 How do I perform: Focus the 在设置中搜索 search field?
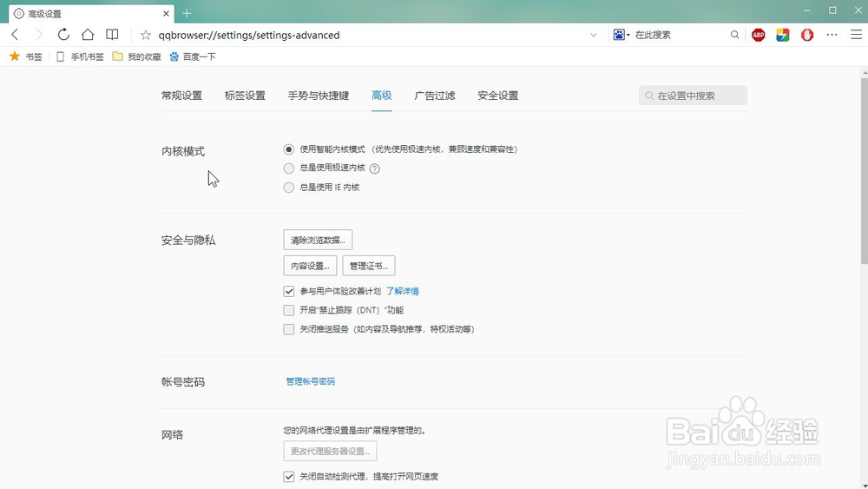(x=693, y=96)
